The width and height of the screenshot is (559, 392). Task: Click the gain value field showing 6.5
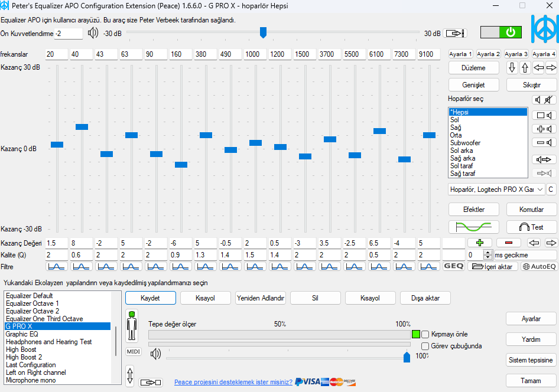[379, 243]
